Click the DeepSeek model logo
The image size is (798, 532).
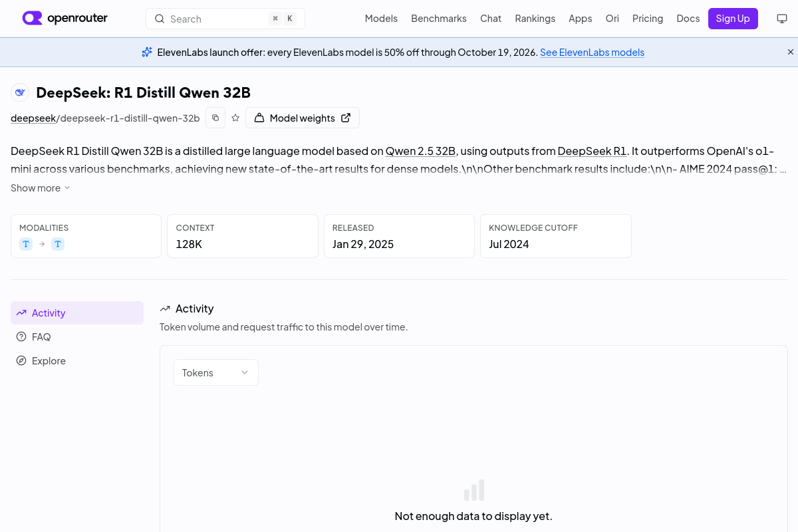(20, 92)
